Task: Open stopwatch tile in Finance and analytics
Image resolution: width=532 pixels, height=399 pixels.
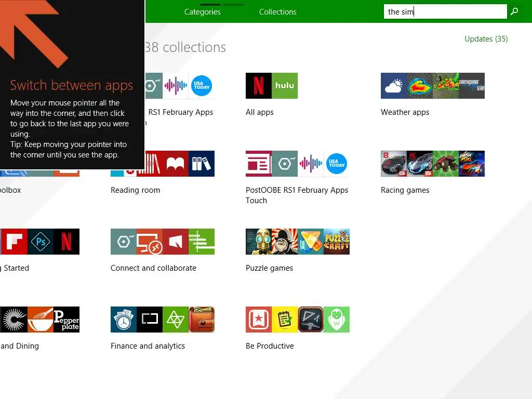Action: pos(124,320)
